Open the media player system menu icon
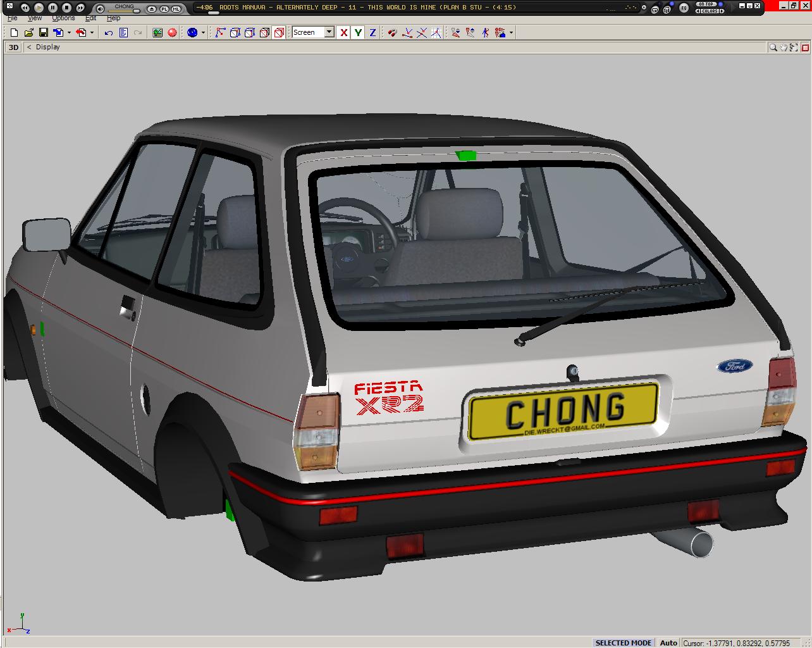Screen dimensions: 812x648 click(9, 7)
